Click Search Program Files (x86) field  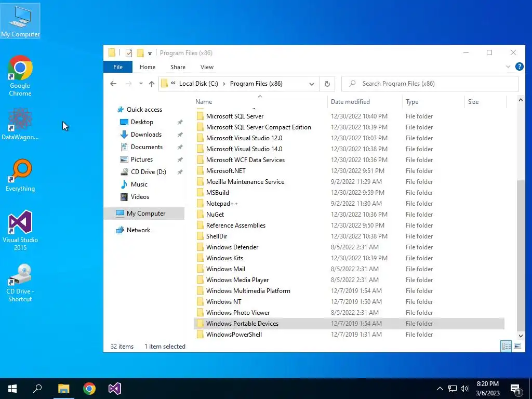click(x=430, y=84)
